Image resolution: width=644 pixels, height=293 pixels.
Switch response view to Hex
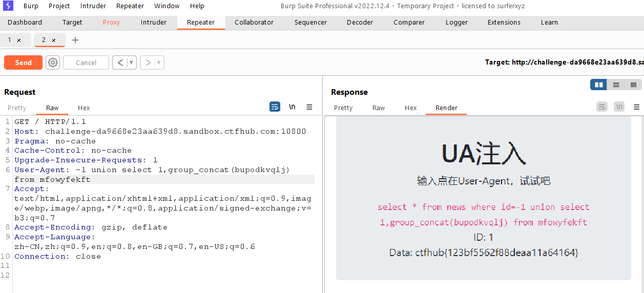click(x=411, y=108)
